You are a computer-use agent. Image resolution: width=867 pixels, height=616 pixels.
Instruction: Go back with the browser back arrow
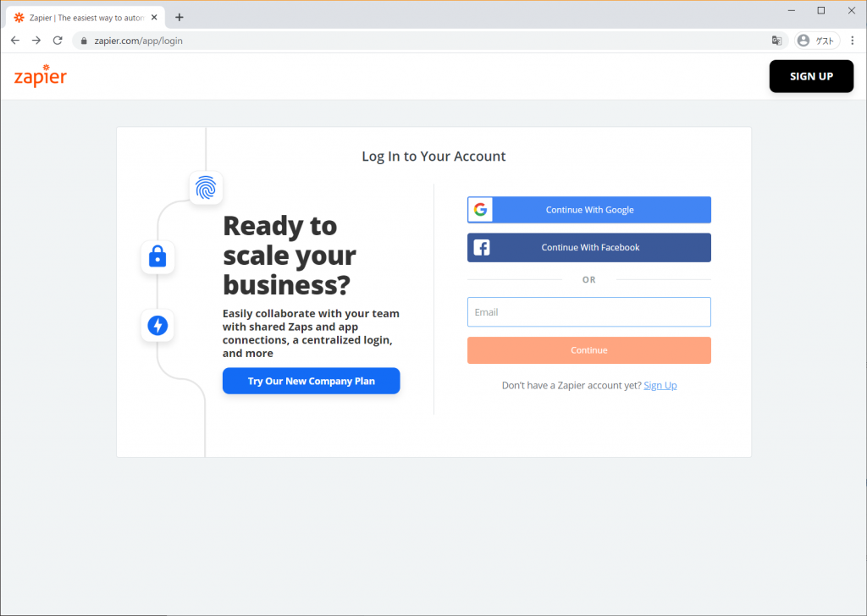tap(15, 41)
